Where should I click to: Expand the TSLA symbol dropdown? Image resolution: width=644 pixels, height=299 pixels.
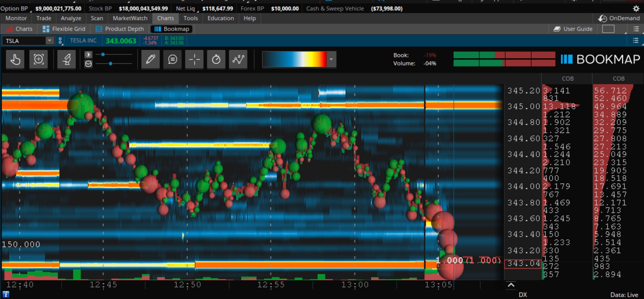(50, 41)
